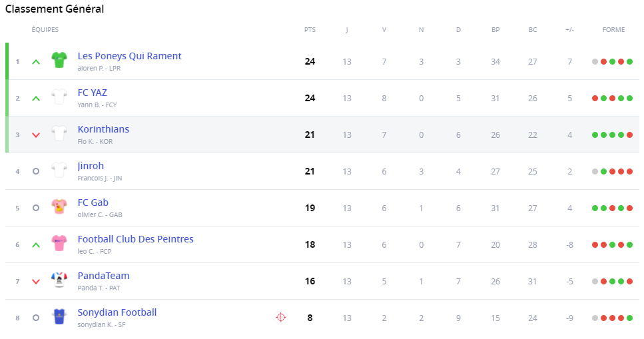Screen dimensions: 644x339
Task: Click the green up arrow next to FC YAZ
Action: tap(36, 98)
